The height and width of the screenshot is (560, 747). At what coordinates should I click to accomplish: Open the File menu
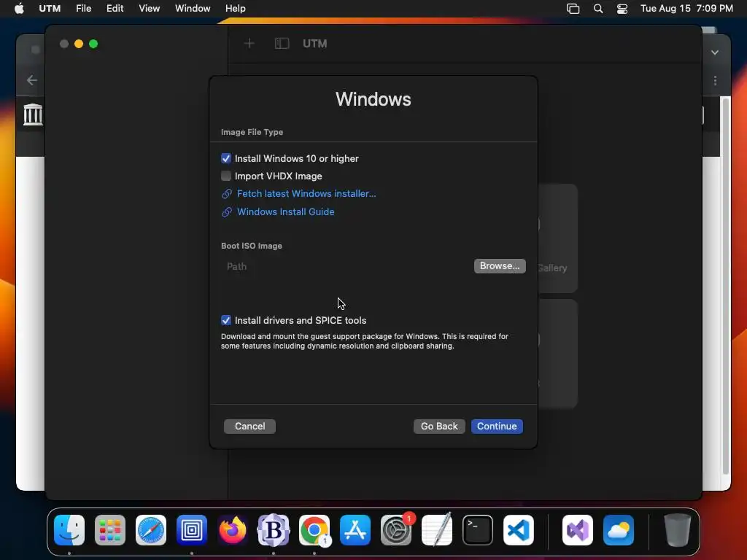pos(83,8)
